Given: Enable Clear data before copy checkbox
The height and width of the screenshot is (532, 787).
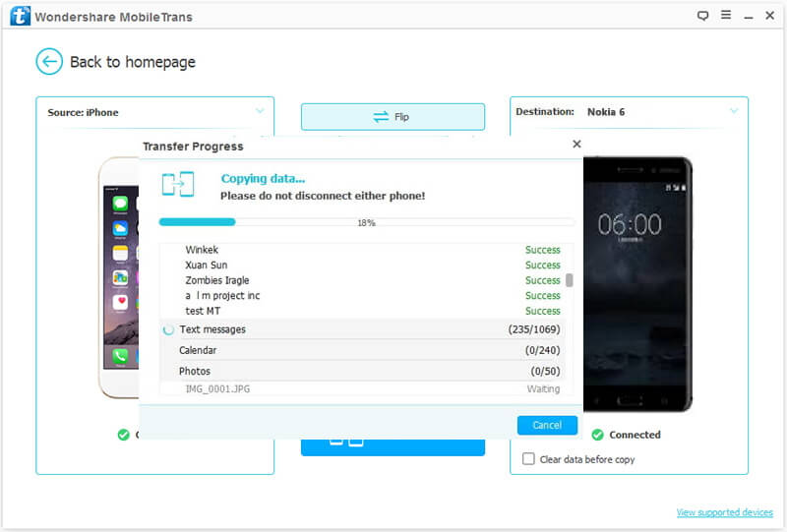Looking at the screenshot, I should [529, 459].
